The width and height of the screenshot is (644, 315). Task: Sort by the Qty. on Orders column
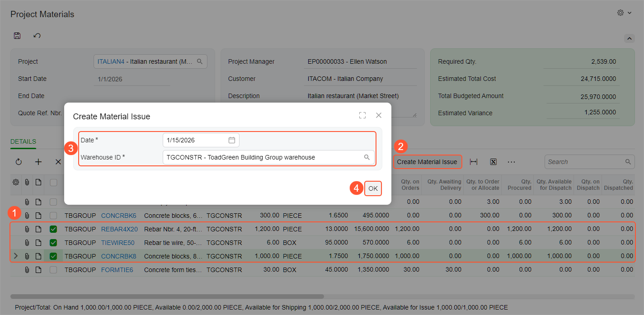407,185
